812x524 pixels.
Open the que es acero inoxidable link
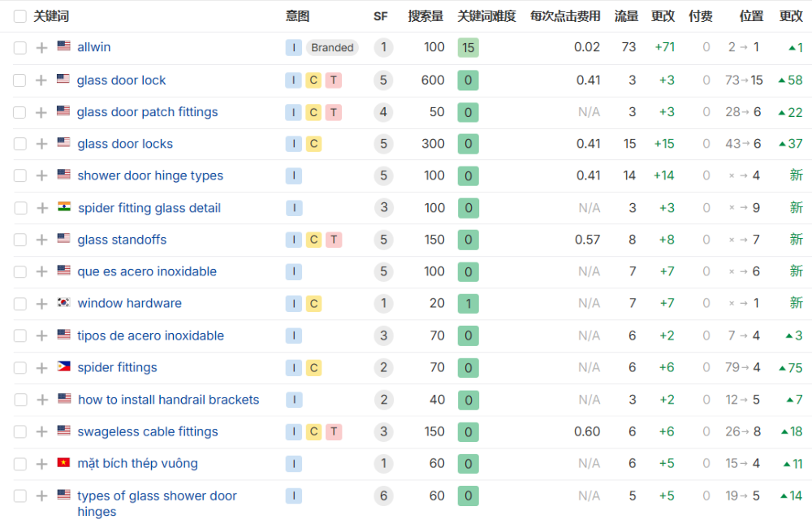(147, 271)
